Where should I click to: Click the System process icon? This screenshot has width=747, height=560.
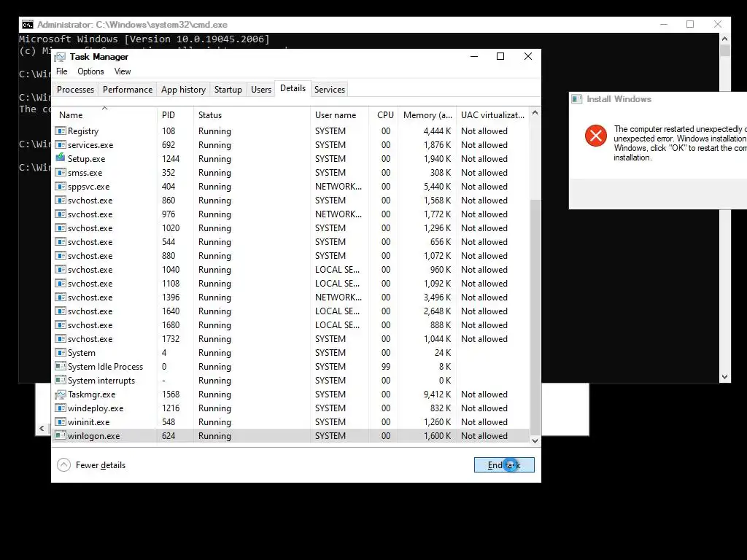[x=61, y=353]
